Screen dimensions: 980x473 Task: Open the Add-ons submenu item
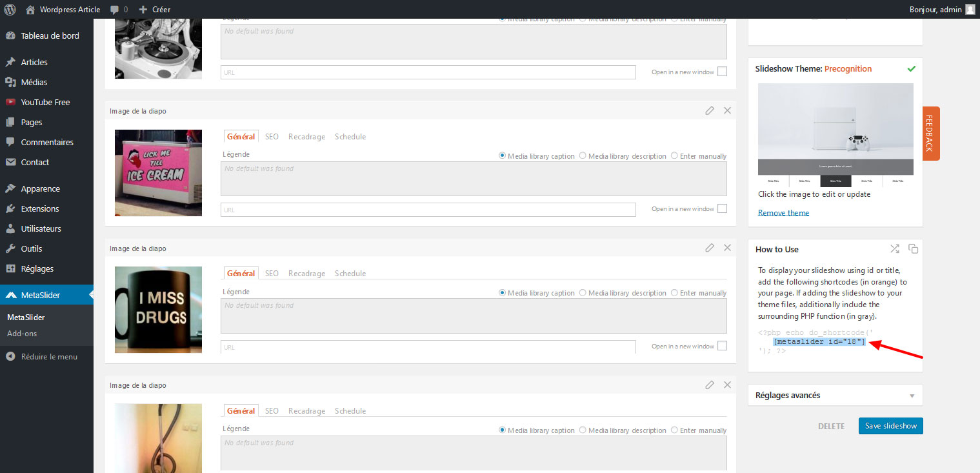[x=22, y=334]
